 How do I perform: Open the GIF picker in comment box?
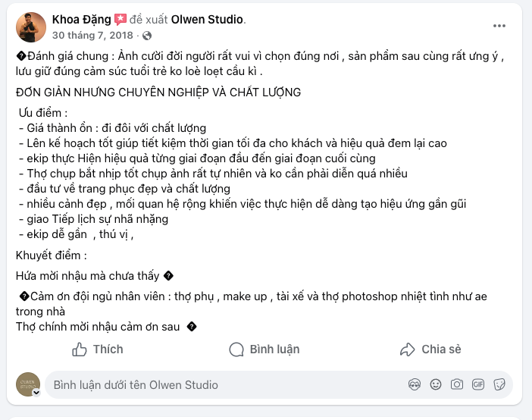(x=477, y=384)
